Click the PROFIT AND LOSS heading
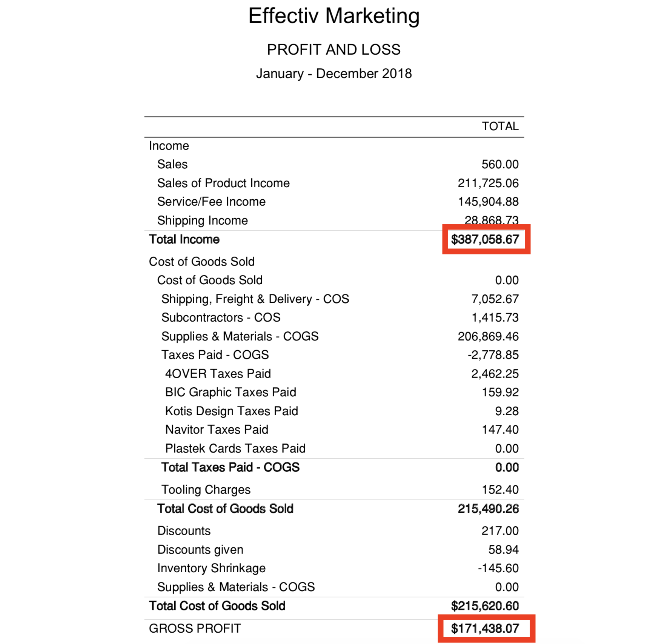This screenshot has height=644, width=670. pos(334,49)
